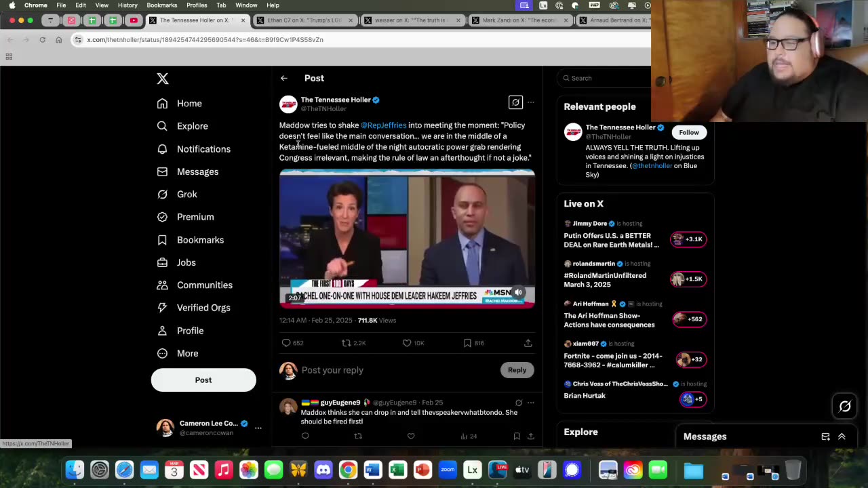
Task: Open Messages envelope icon in sidebar
Action: click(162, 171)
